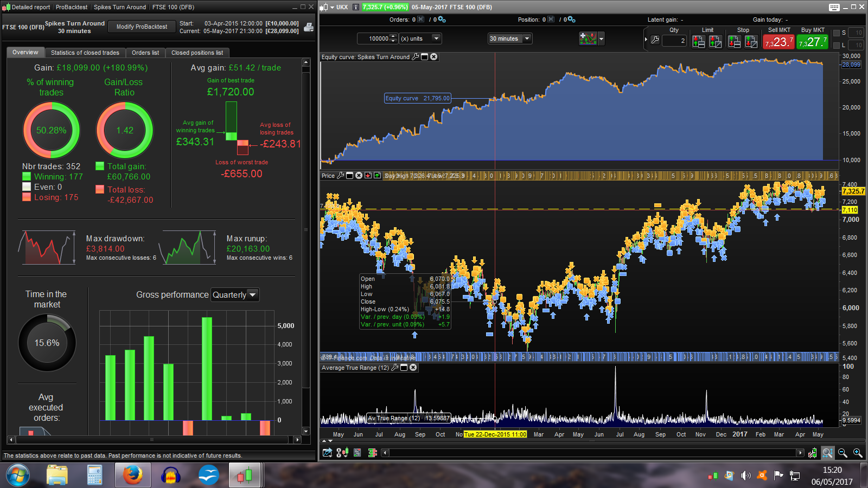Open the Orders list tab
Screen dimensions: 868x488
click(x=145, y=53)
